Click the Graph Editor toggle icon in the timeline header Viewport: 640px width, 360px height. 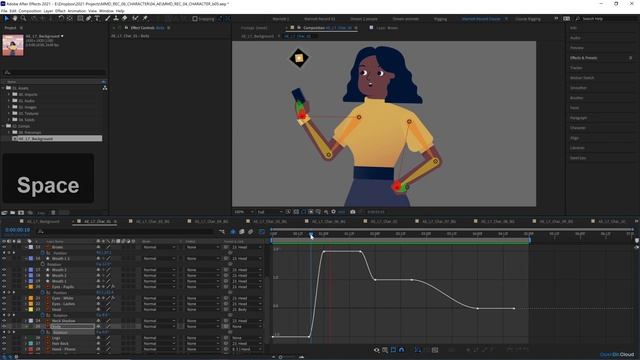point(262,231)
